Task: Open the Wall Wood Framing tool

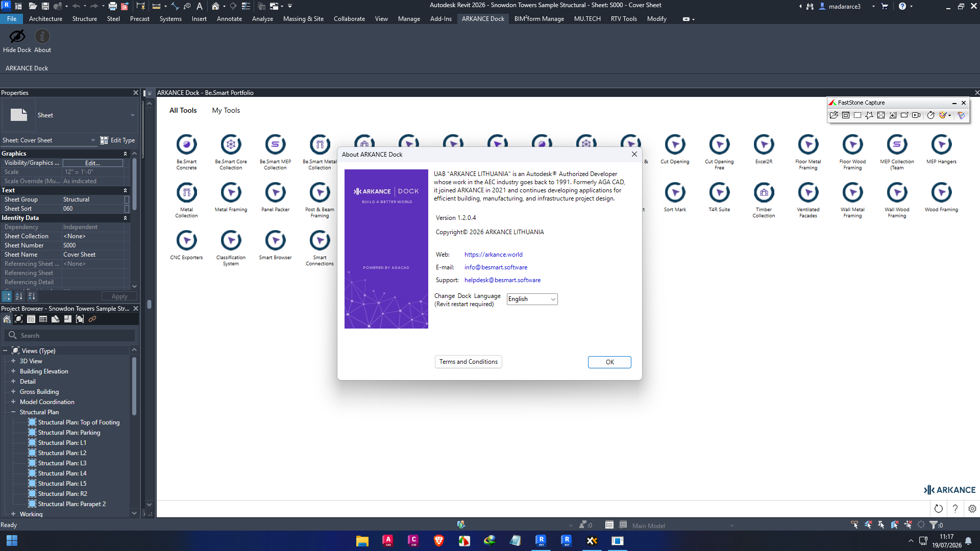Action: [x=897, y=199]
